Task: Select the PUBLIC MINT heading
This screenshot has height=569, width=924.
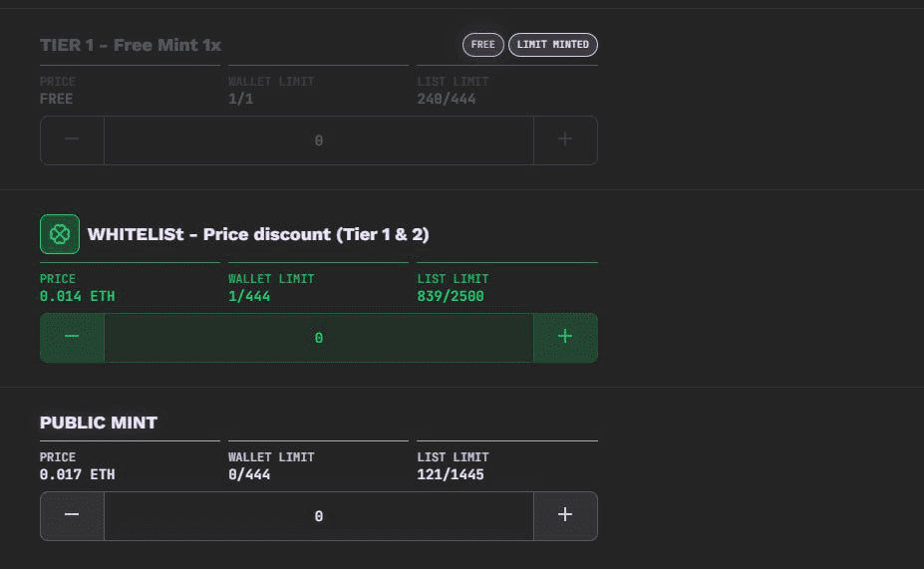Action: 99,423
